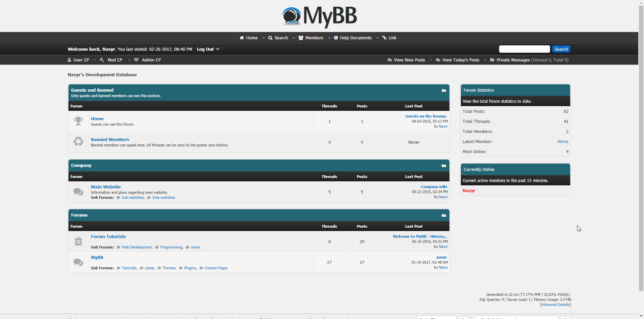Collapse the Company category section
The width and height of the screenshot is (644, 319).
click(x=443, y=166)
